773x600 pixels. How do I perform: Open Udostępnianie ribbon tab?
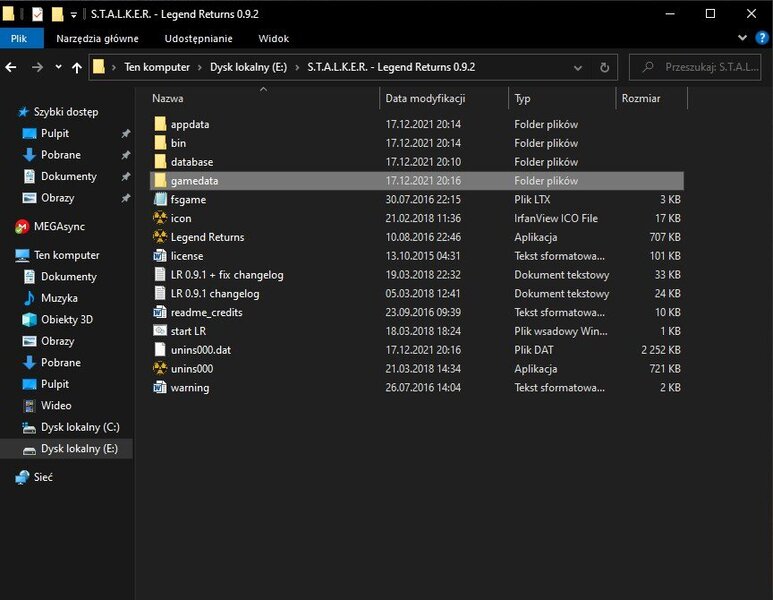coord(198,38)
